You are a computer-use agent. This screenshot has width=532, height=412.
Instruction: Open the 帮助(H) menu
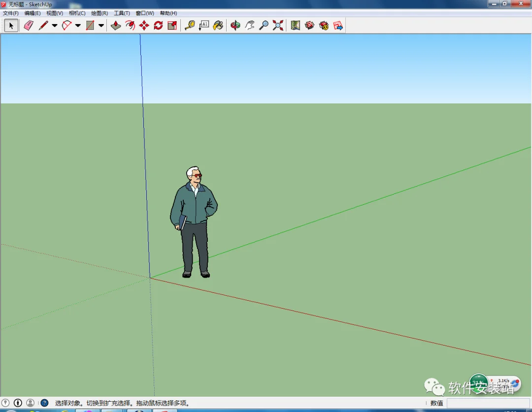pos(168,13)
